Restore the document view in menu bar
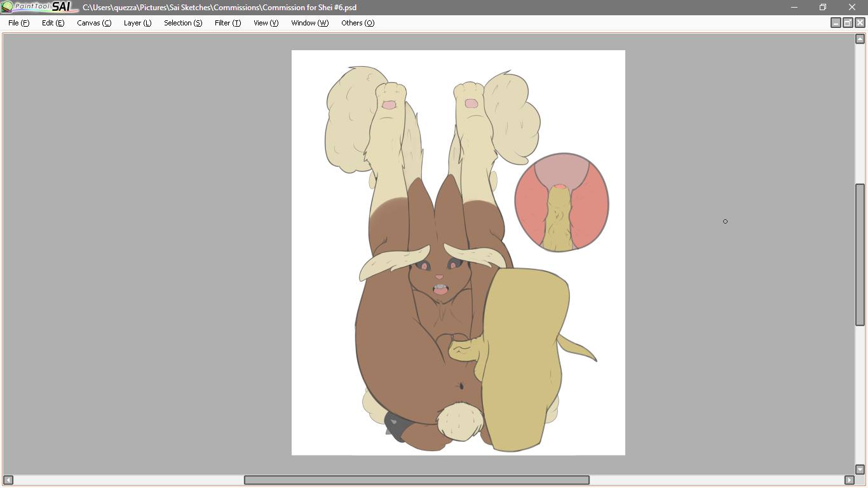Image resolution: width=868 pixels, height=488 pixels. coord(848,23)
